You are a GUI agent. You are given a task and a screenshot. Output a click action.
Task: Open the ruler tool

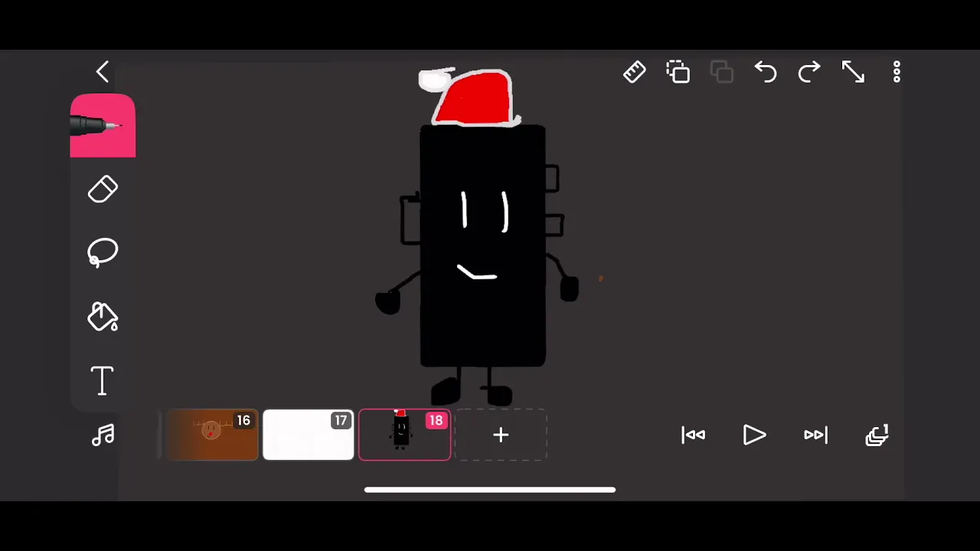coord(635,72)
